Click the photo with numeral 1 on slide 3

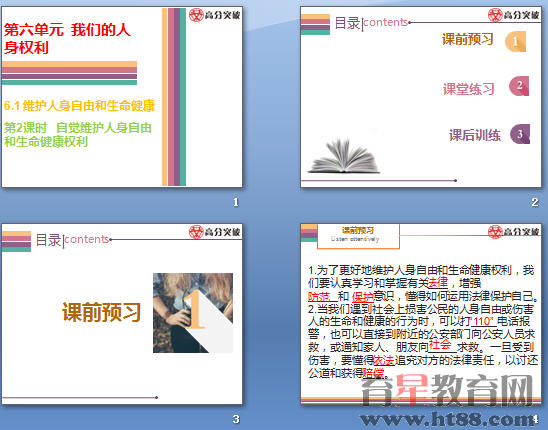click(193, 313)
